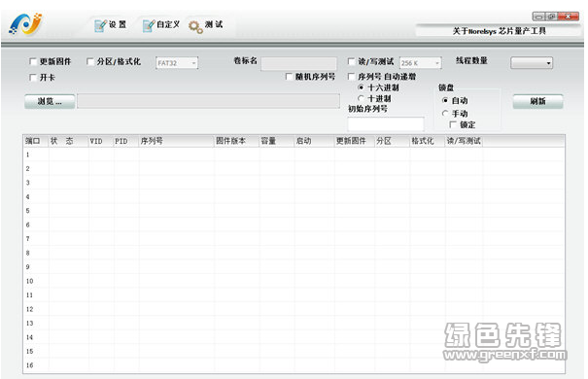
Task: Select port row 14
Action: (x=294, y=337)
